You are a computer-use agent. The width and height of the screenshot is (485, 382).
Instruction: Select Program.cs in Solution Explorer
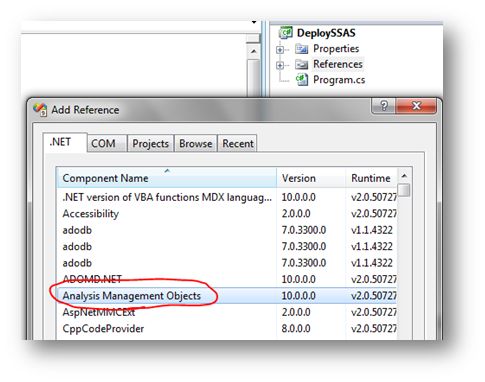339,80
